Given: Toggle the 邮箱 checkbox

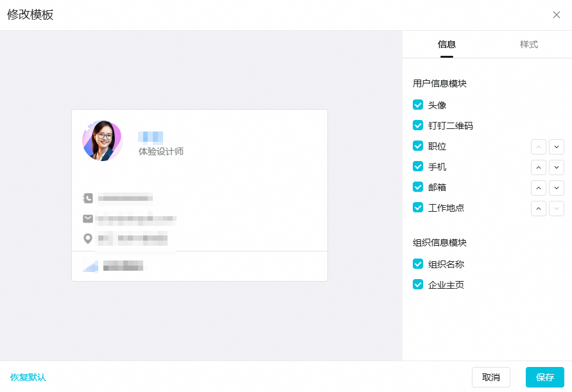Looking at the screenshot, I should 418,187.
